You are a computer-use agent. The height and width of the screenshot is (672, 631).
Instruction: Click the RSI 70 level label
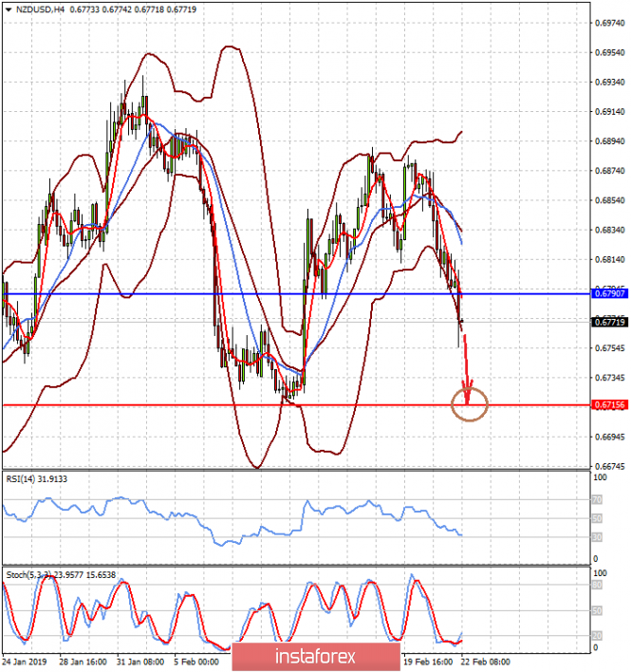(x=597, y=499)
